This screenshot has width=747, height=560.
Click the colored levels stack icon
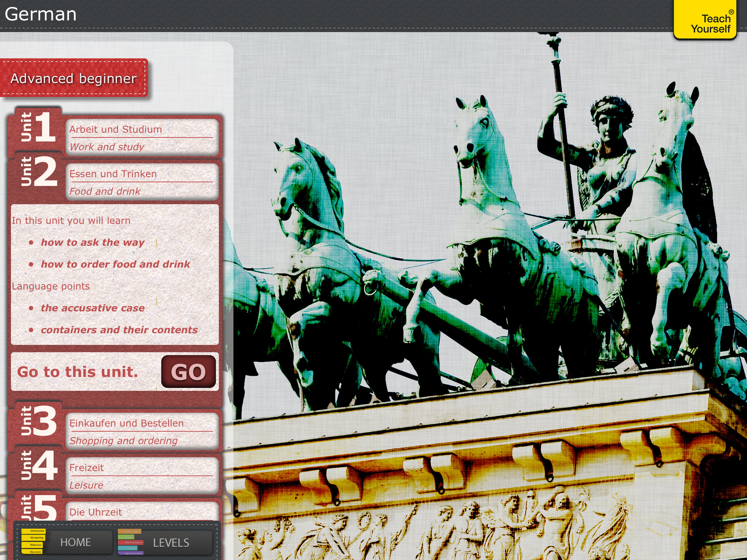point(130,542)
